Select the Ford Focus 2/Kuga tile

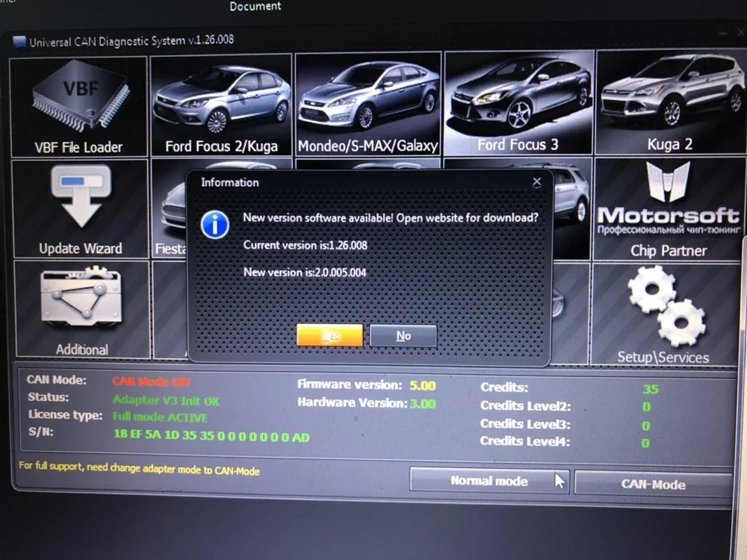tap(221, 105)
